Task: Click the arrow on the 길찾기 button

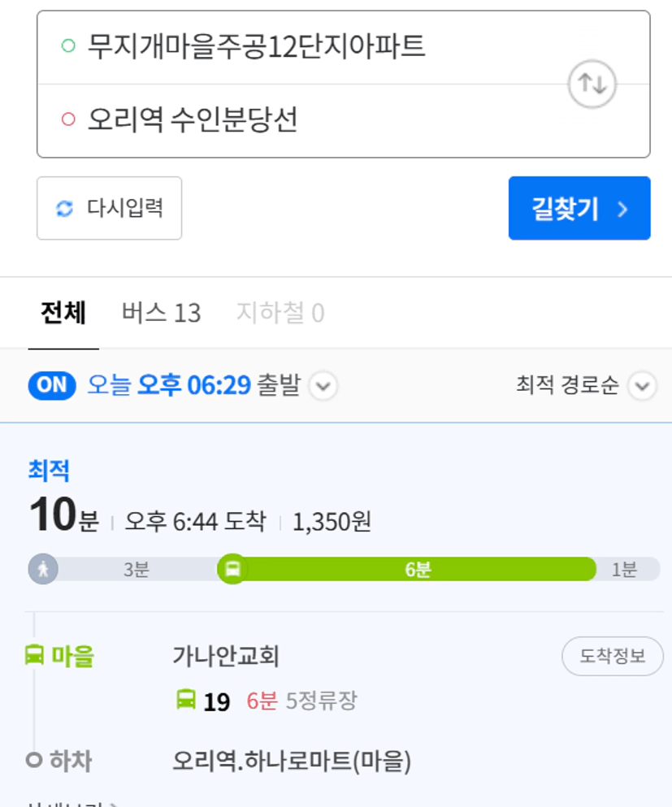Action: point(622,209)
